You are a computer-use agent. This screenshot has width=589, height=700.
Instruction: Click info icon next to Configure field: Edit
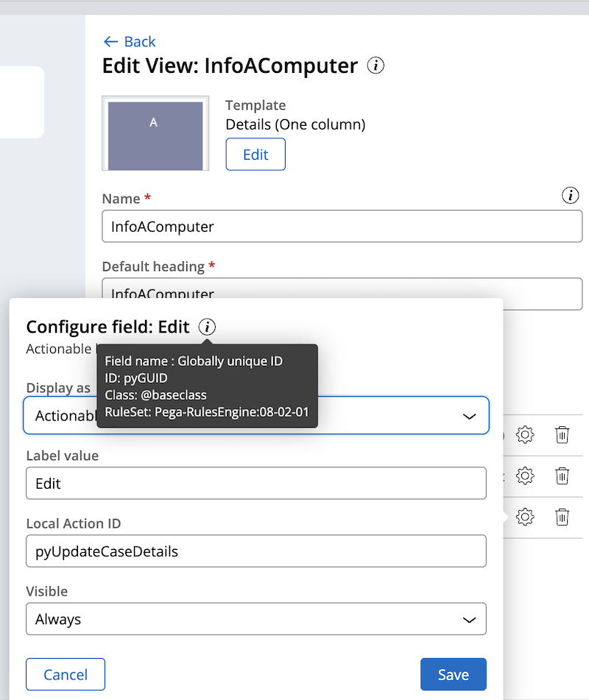(207, 328)
